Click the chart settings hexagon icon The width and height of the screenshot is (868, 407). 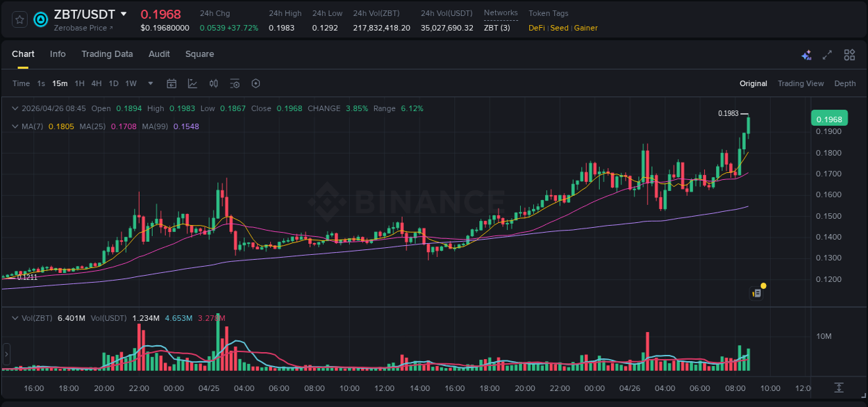point(256,83)
